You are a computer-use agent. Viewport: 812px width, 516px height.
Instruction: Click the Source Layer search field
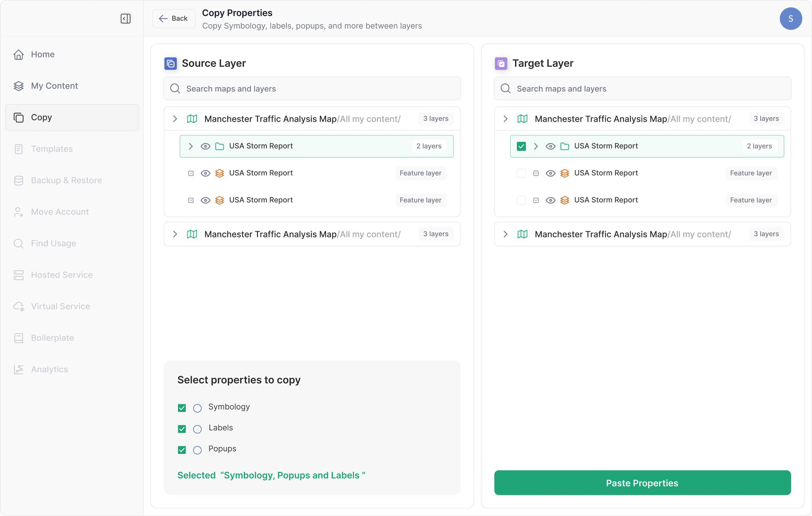click(x=312, y=89)
